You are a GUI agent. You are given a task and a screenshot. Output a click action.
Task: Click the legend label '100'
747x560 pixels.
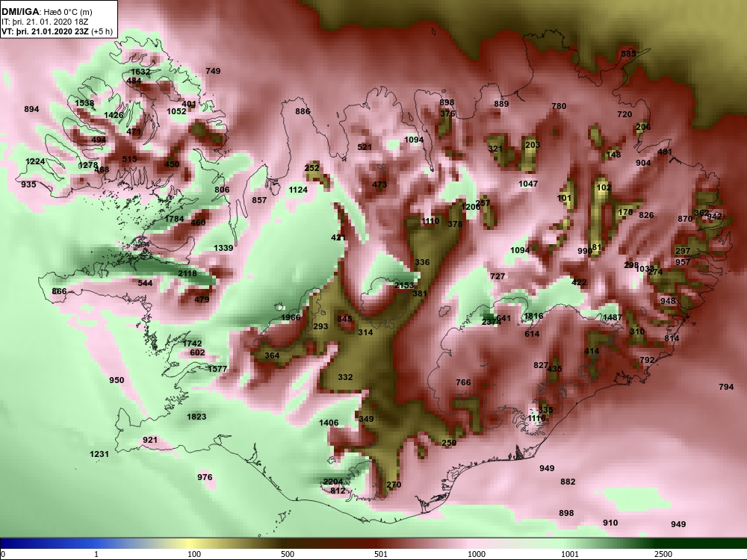(194, 554)
